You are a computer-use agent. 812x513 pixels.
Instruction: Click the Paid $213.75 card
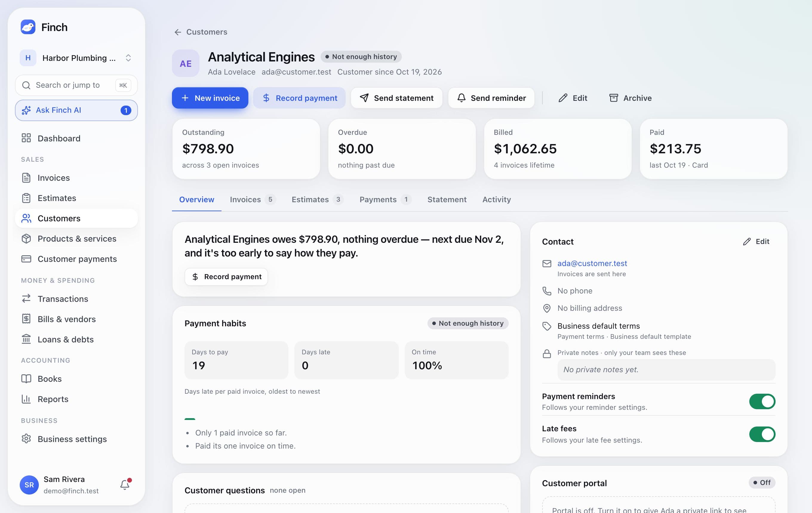[713, 149]
